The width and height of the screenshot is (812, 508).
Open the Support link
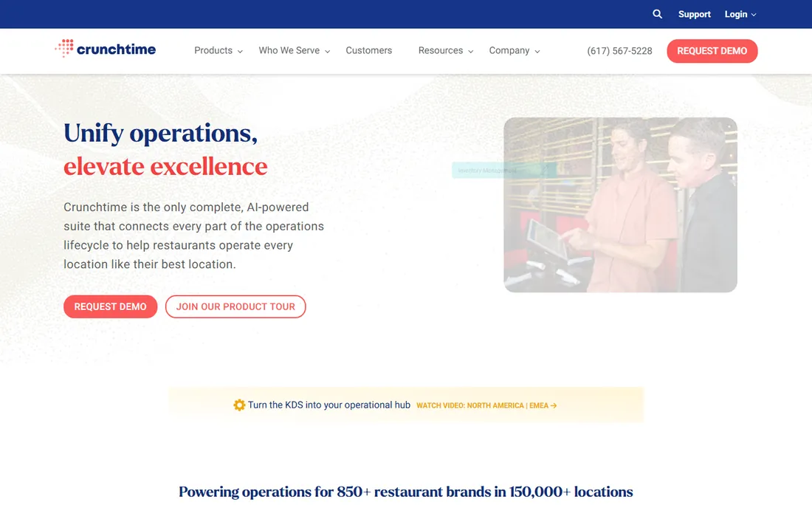pyautogui.click(x=695, y=14)
